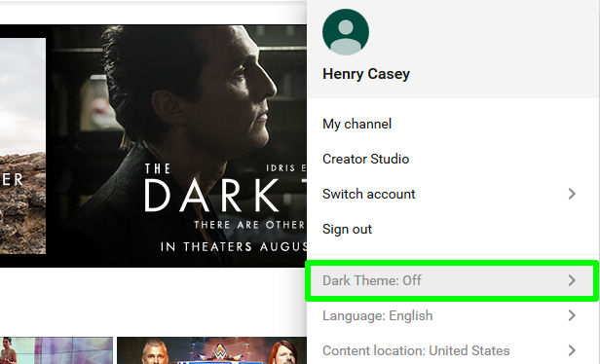Click the chevron beside Dark Theme: Off
600x364 pixels.
[572, 280]
